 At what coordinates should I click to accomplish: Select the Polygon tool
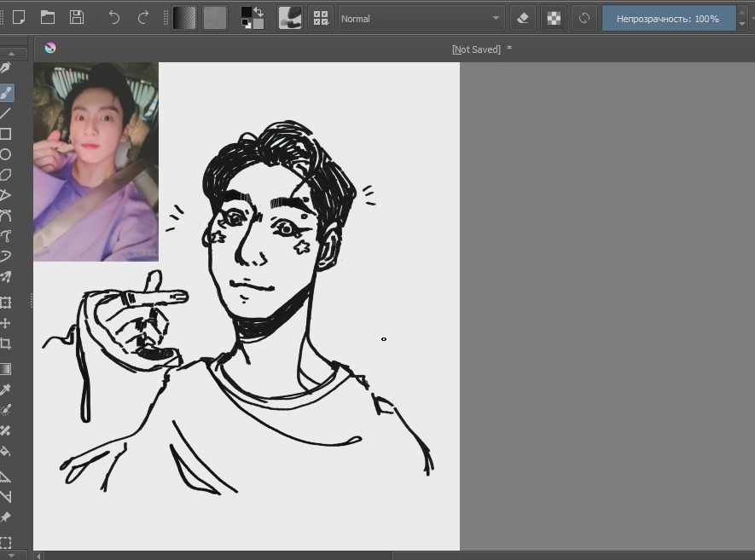pos(6,175)
